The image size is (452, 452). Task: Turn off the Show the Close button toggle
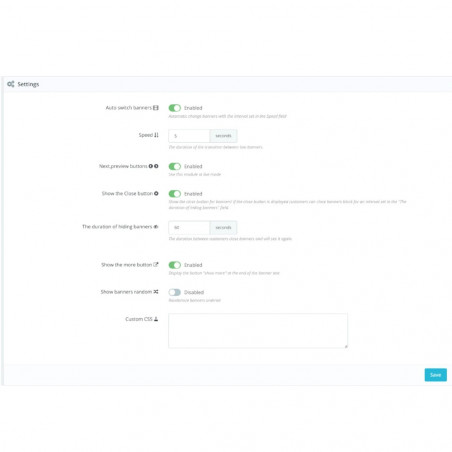click(x=175, y=194)
